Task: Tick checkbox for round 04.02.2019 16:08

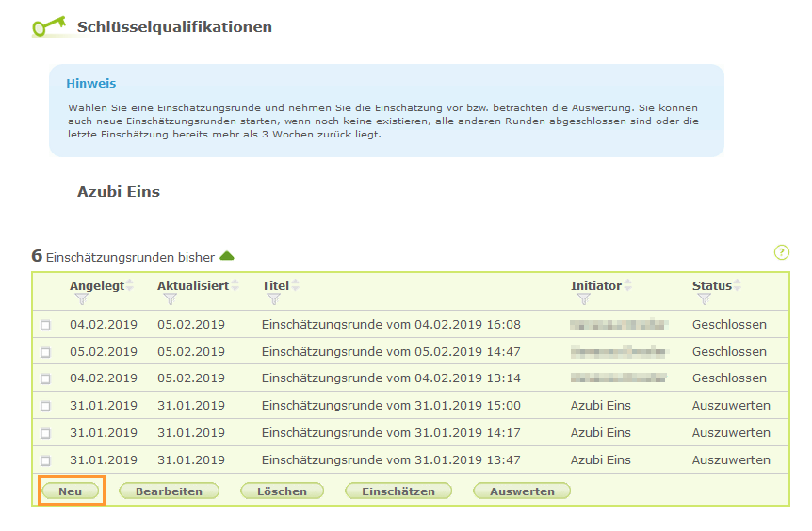Action: pyautogui.click(x=45, y=325)
